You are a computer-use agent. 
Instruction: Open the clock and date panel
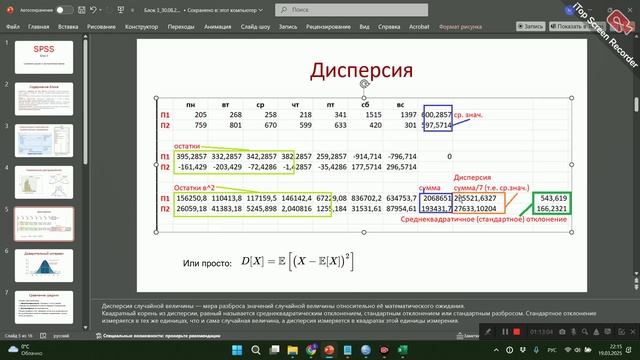(610, 350)
